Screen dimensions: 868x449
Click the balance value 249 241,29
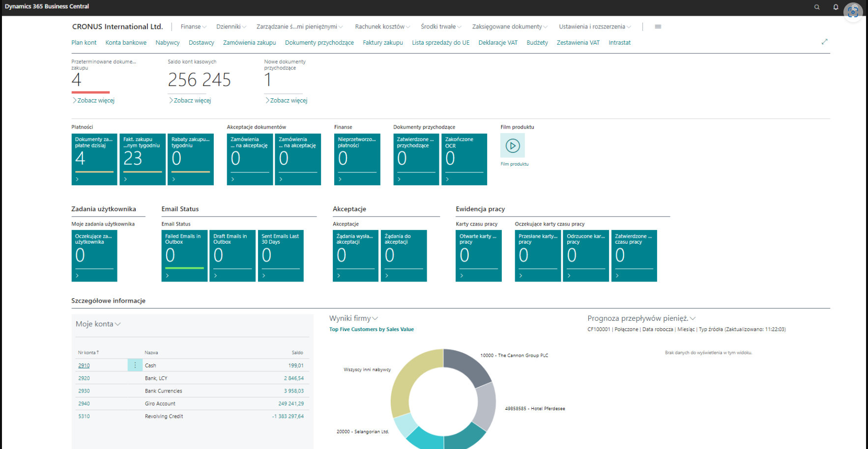[x=291, y=404]
